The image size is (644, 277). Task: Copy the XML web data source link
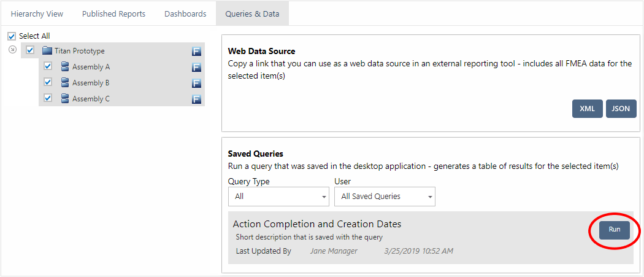(x=587, y=109)
